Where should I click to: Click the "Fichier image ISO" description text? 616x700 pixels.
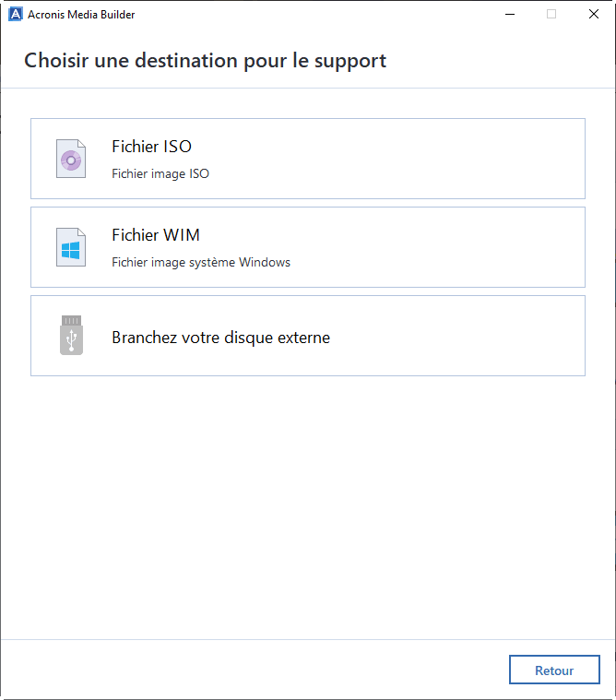[x=160, y=173]
